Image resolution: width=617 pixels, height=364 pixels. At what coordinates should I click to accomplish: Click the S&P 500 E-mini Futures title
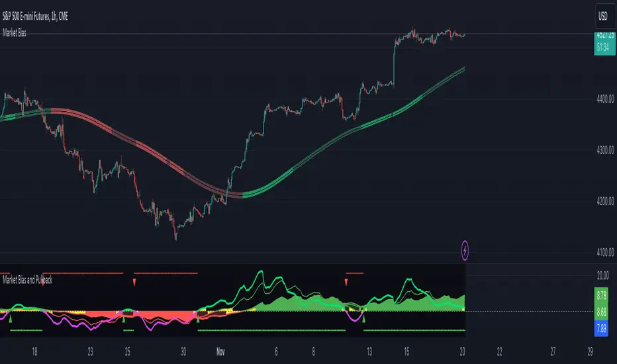coord(35,16)
